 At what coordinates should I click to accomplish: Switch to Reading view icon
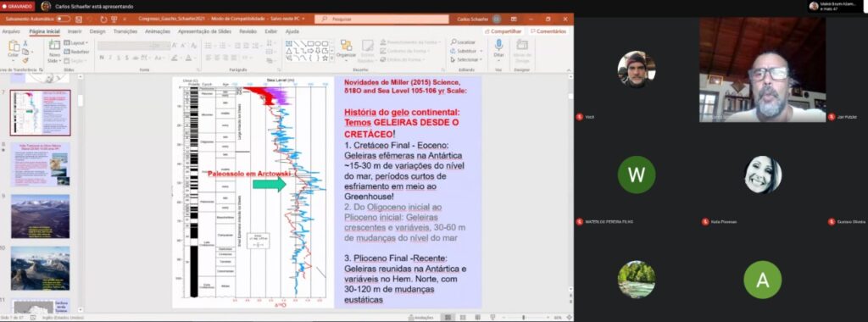477,318
